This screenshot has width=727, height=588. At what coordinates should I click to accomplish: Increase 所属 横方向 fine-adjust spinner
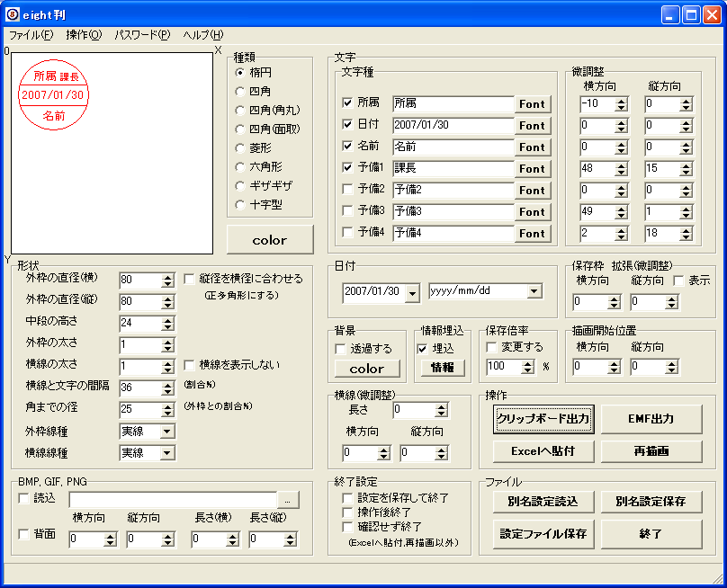[x=622, y=101]
